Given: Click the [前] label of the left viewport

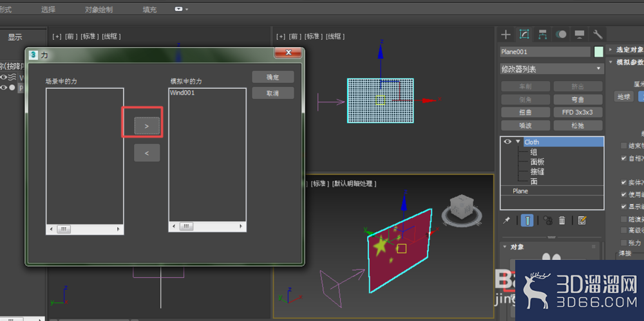Looking at the screenshot, I should (x=70, y=37).
